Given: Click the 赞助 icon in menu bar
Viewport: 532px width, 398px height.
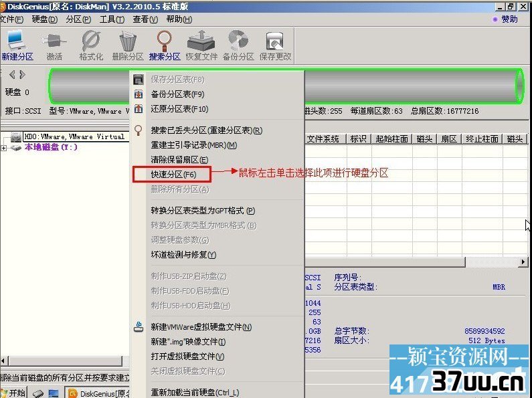Looking at the screenshot, I should click(x=495, y=19).
